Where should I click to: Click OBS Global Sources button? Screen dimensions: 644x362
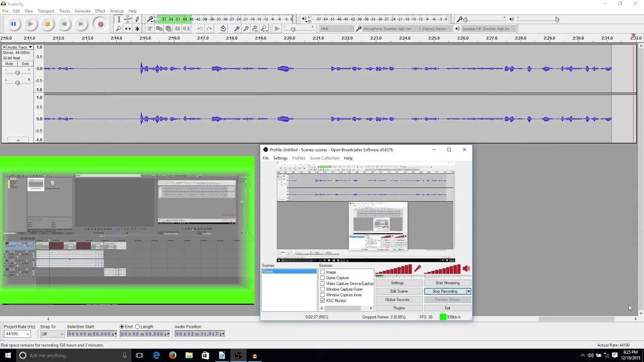pyautogui.click(x=399, y=300)
